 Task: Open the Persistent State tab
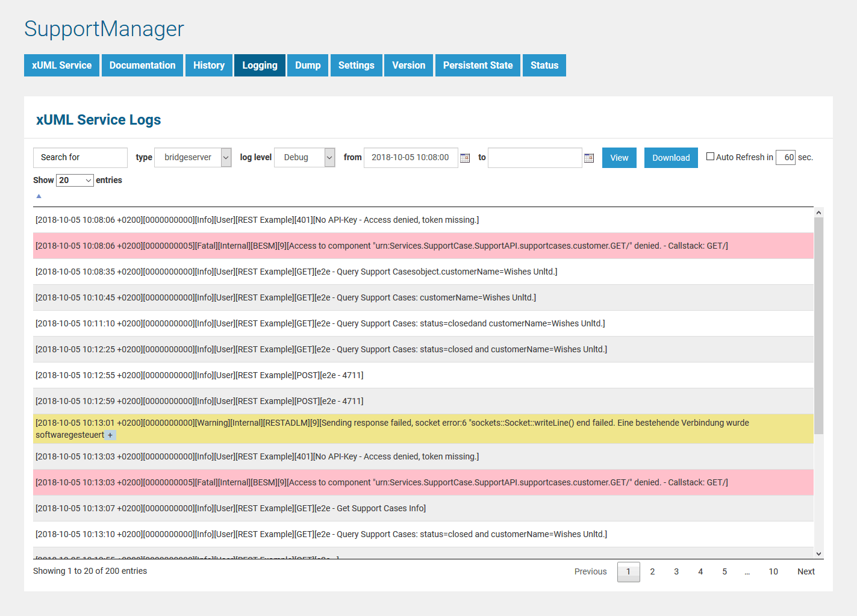click(478, 65)
